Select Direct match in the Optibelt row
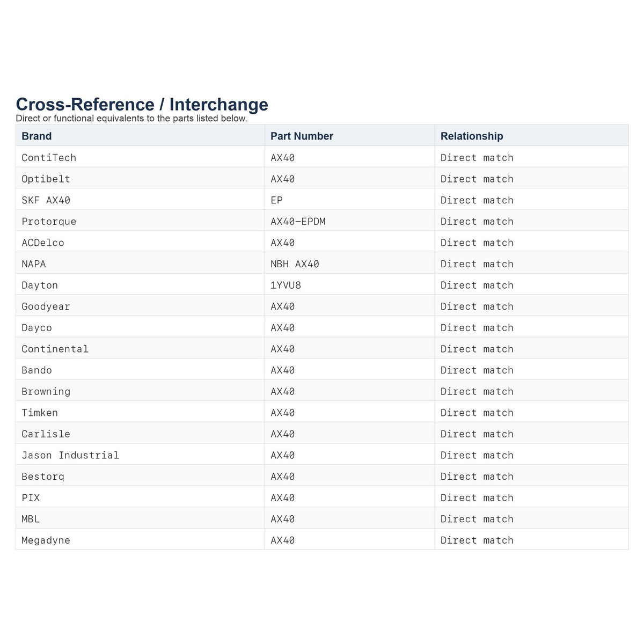The image size is (644, 644). coord(477,179)
